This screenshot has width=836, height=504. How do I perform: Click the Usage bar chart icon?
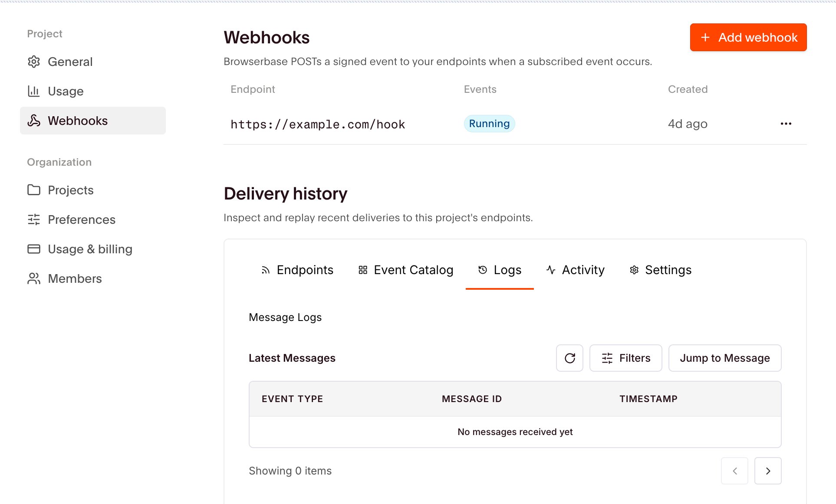point(34,91)
